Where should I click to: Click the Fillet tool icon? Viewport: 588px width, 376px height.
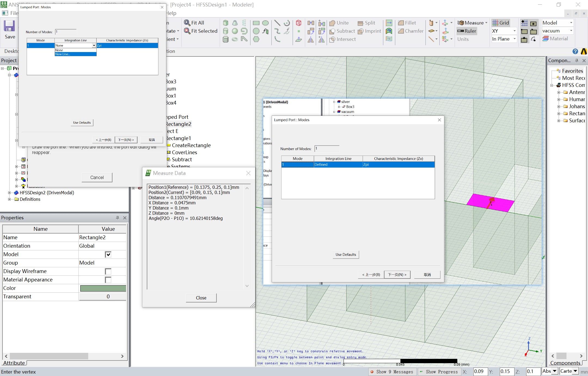pos(401,23)
